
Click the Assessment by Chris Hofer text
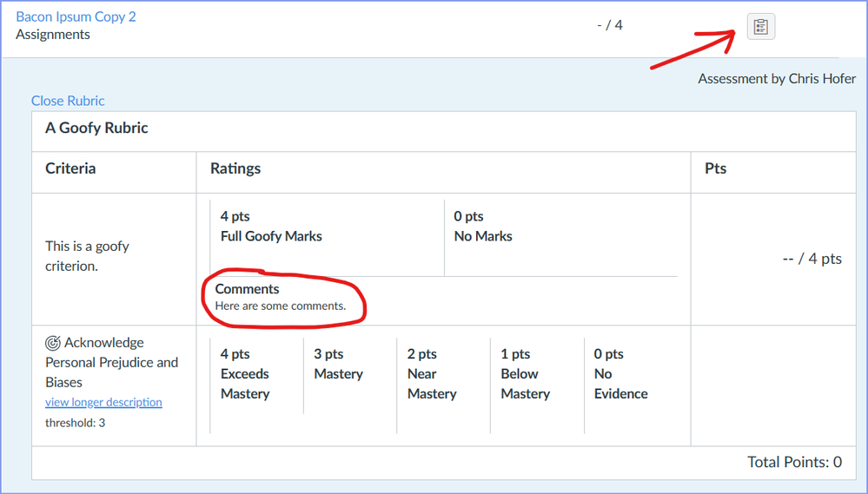pyautogui.click(x=777, y=79)
